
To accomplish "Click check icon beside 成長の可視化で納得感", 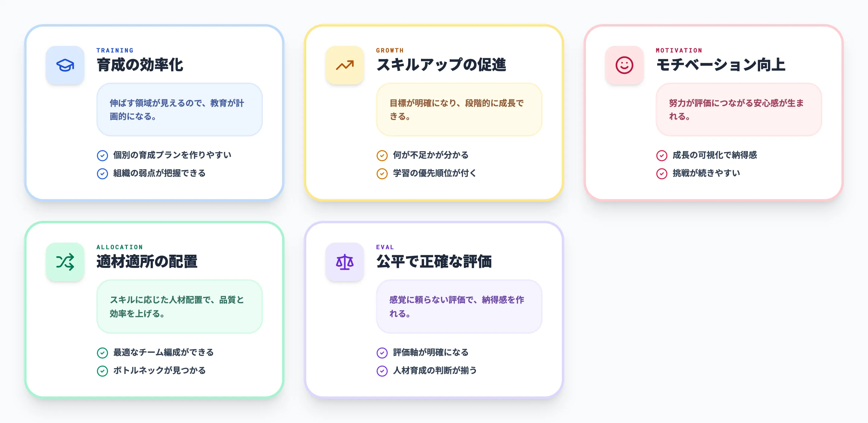I will (662, 155).
